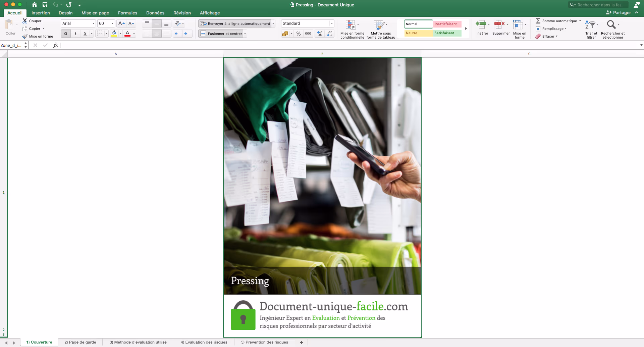Screen dimensions: 644x347
Task: Toggle align text left
Action: point(147,34)
